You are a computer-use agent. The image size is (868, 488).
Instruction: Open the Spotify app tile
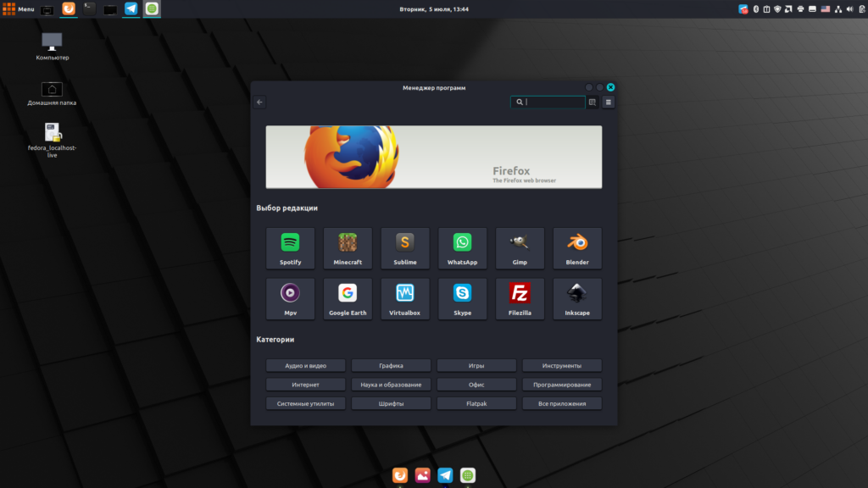(290, 247)
